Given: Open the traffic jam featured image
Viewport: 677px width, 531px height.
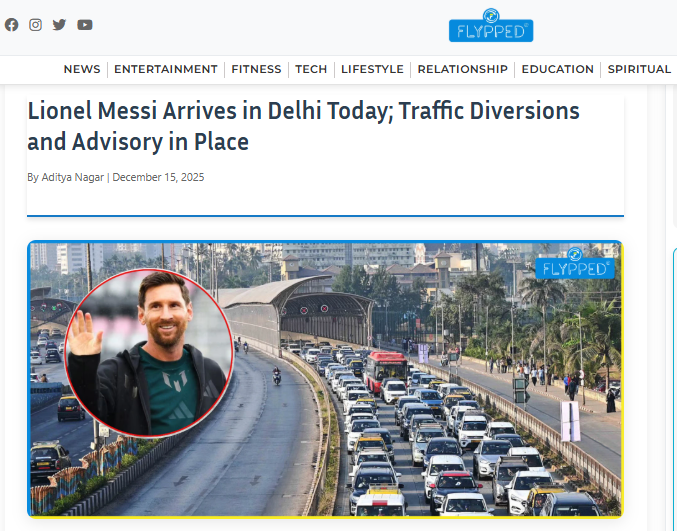Looking at the screenshot, I should 326,379.
